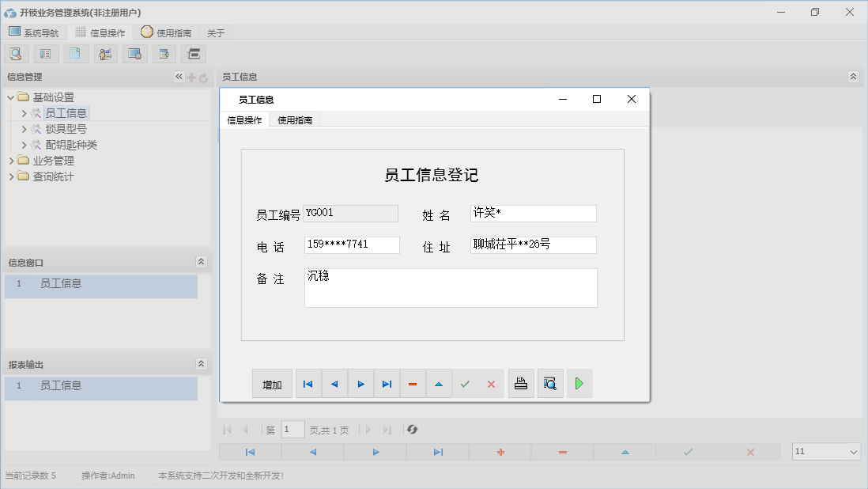Open print preview in the employee dialog

tap(550, 383)
